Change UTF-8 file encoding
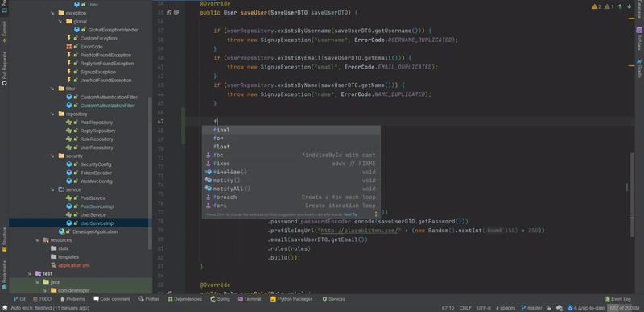644x312 pixels. [x=484, y=308]
